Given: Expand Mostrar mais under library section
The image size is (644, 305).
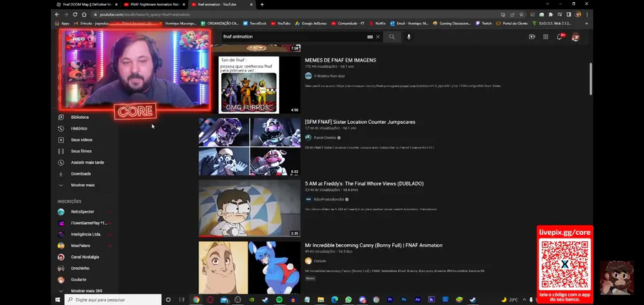Looking at the screenshot, I should pyautogui.click(x=82, y=185).
